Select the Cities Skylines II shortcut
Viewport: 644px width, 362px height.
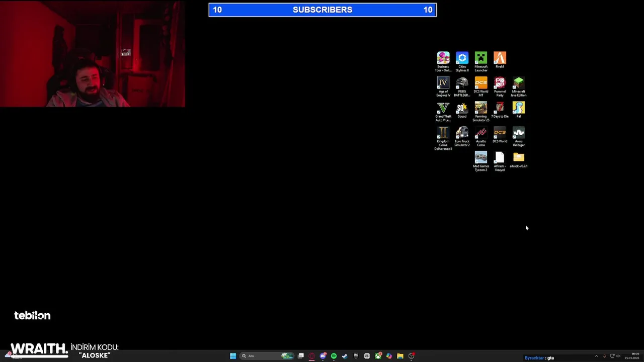pyautogui.click(x=462, y=62)
